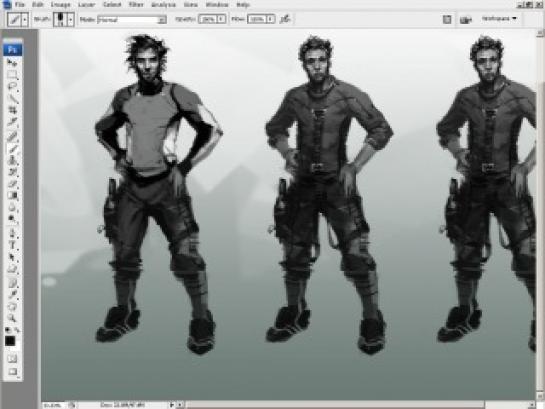This screenshot has width=545, height=409.
Task: Click the Ps logo atop the toolbox
Action: coord(13,50)
